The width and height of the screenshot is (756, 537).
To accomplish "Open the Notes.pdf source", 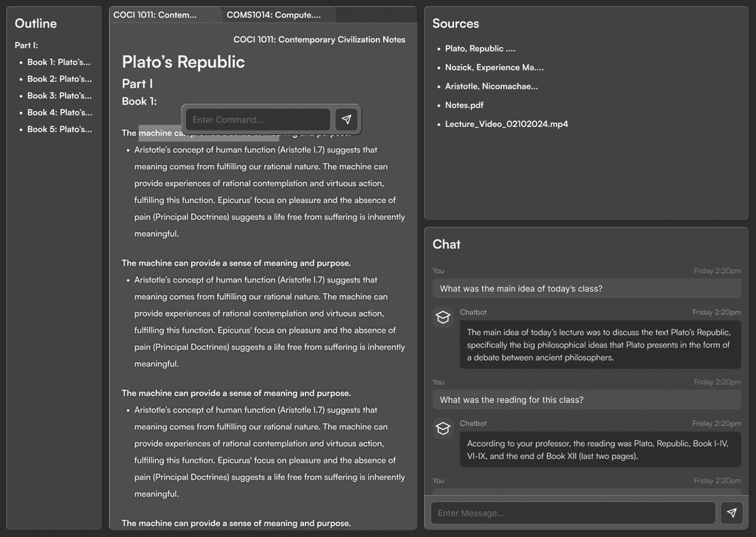I will [464, 105].
